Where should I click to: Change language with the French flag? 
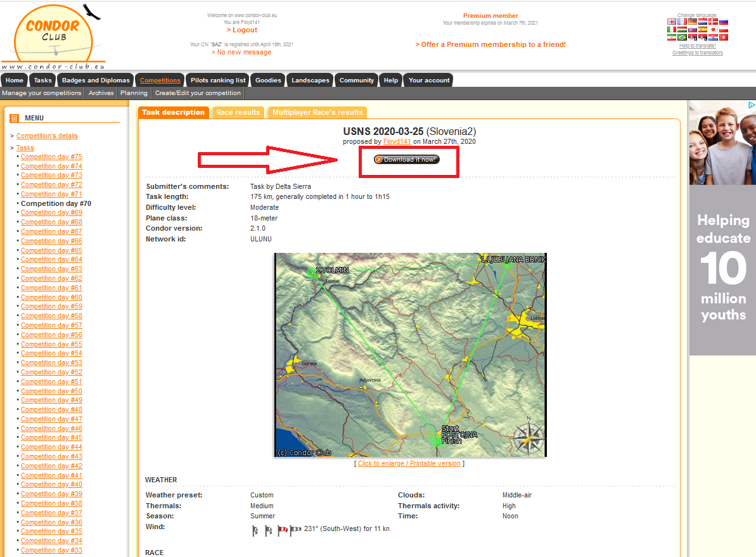[x=682, y=22]
